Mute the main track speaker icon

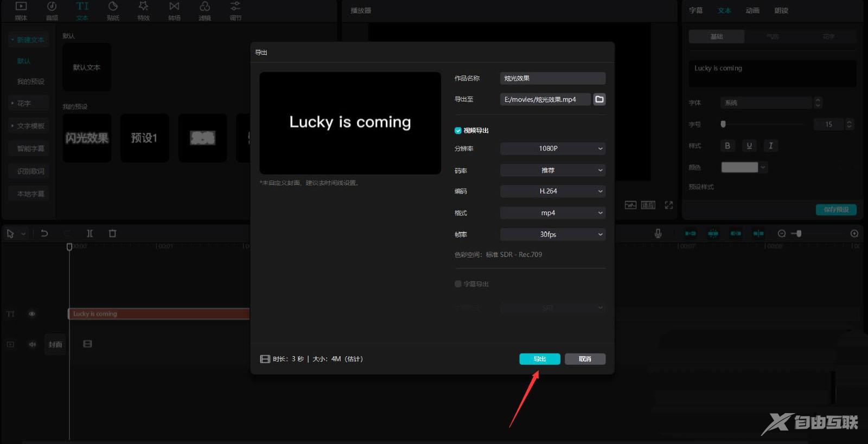click(32, 344)
